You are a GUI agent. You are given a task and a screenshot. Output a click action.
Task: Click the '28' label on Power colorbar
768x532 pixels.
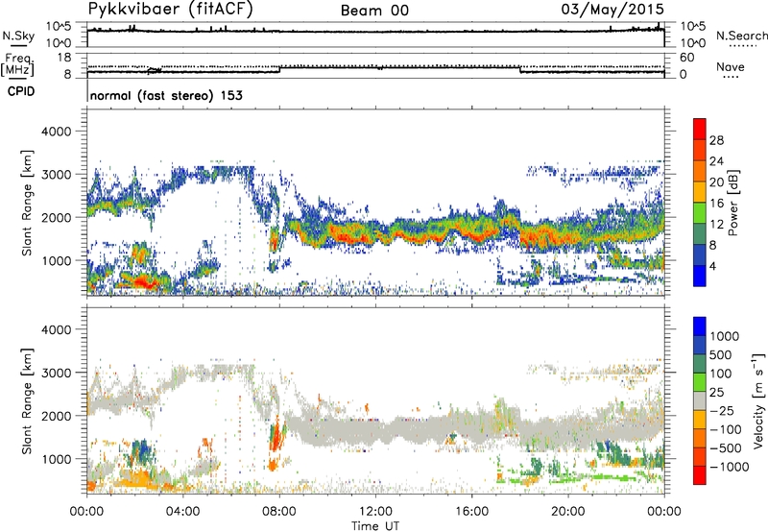[x=716, y=140]
